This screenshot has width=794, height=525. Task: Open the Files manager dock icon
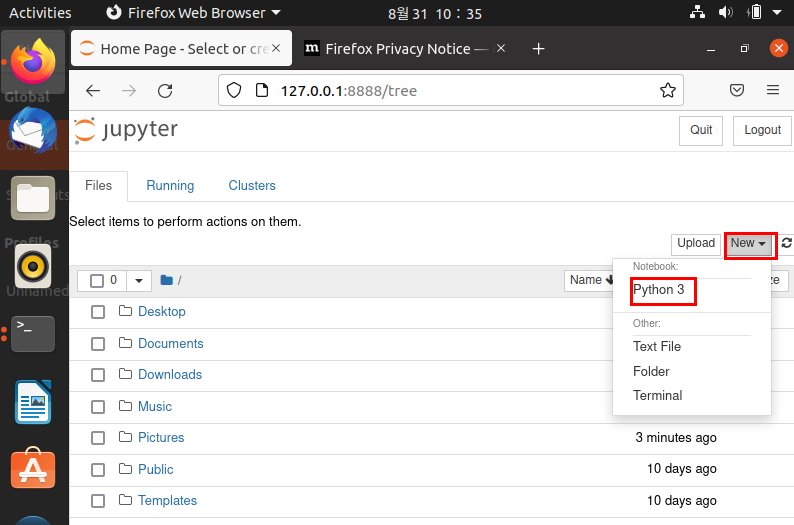point(33,198)
